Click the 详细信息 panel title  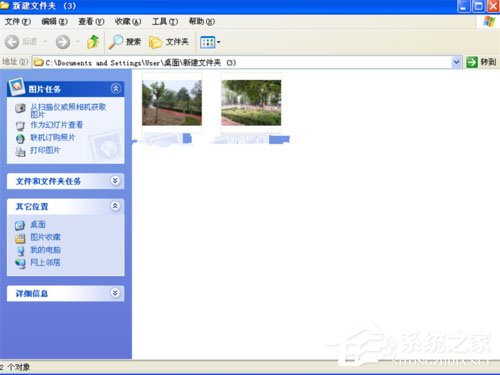click(32, 293)
